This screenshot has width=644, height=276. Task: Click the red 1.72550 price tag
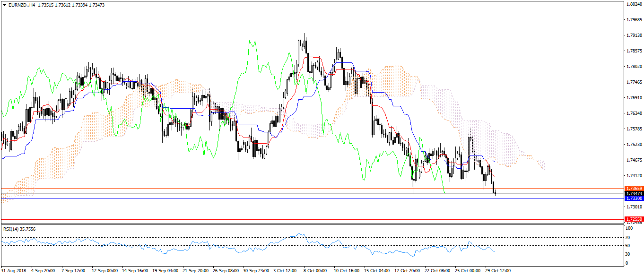tap(633, 219)
